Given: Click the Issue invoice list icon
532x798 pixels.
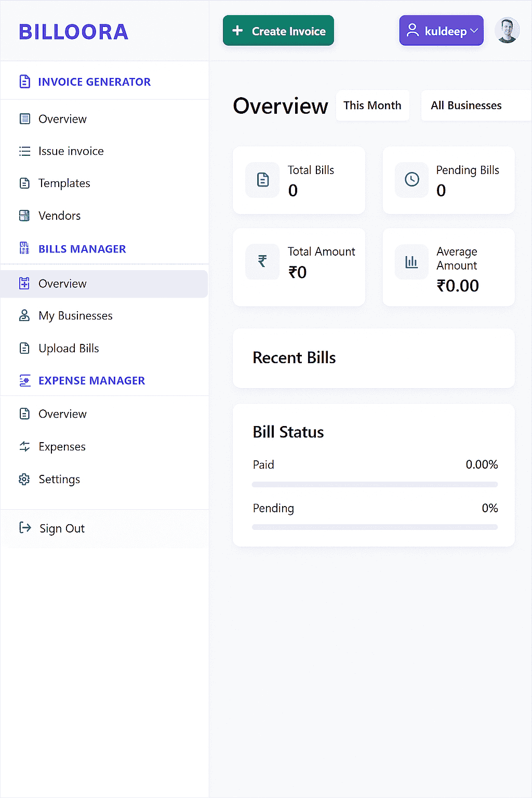Looking at the screenshot, I should click(24, 151).
